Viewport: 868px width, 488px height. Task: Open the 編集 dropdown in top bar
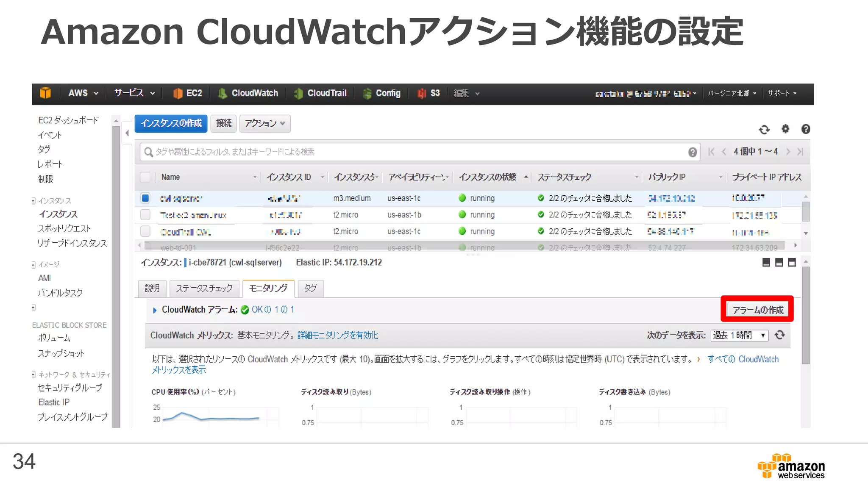click(466, 93)
